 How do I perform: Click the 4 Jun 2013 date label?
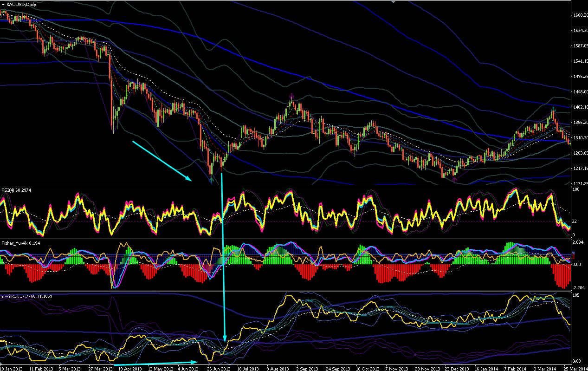[189, 368]
